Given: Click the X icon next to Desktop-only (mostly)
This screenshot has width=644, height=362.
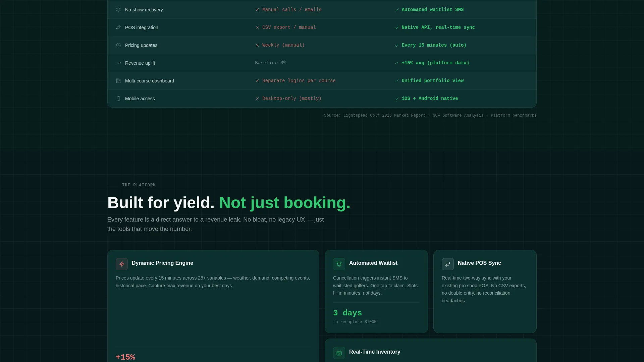Looking at the screenshot, I should pyautogui.click(x=257, y=99).
